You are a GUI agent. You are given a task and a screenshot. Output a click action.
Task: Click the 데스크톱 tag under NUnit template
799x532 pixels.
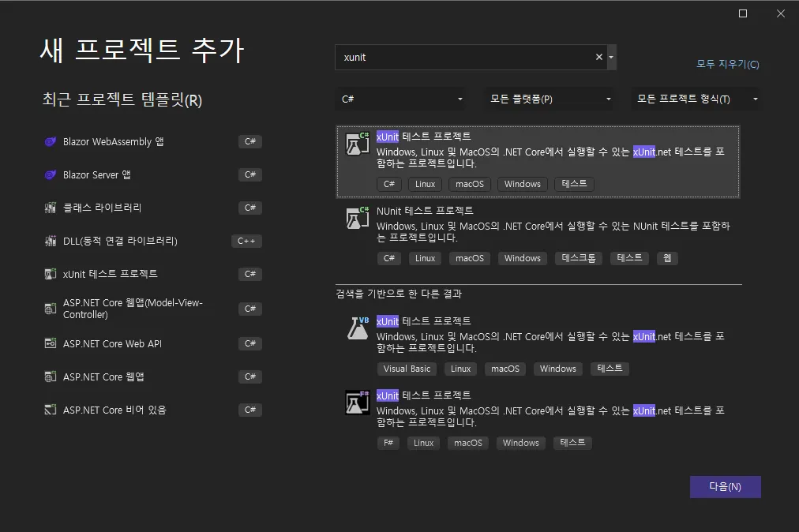[579, 258]
